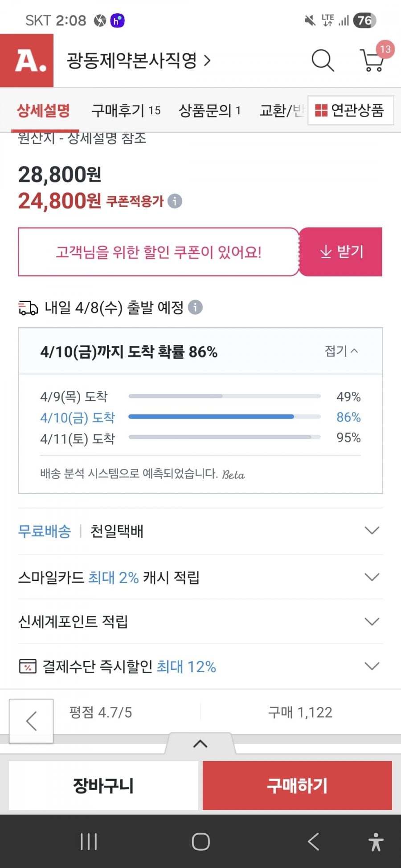Image resolution: width=401 pixels, height=868 pixels.
Task: Tap Android recent apps button
Action: click(89, 842)
